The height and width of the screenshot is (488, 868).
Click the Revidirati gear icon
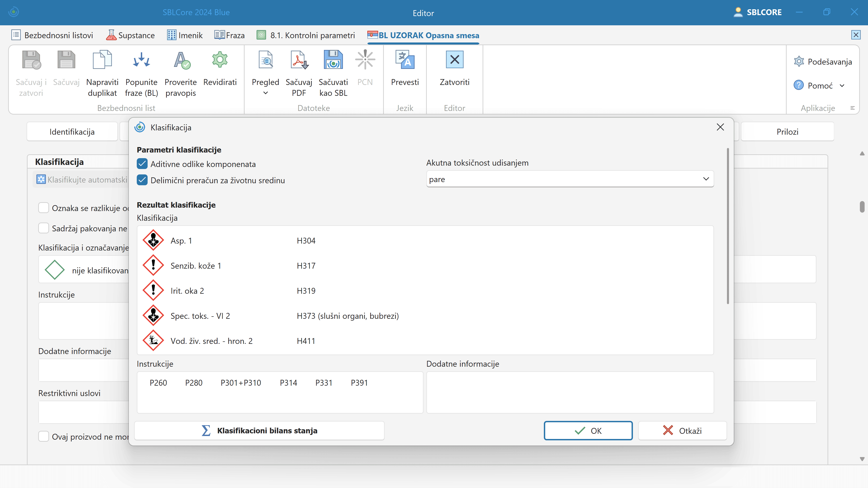pyautogui.click(x=220, y=60)
